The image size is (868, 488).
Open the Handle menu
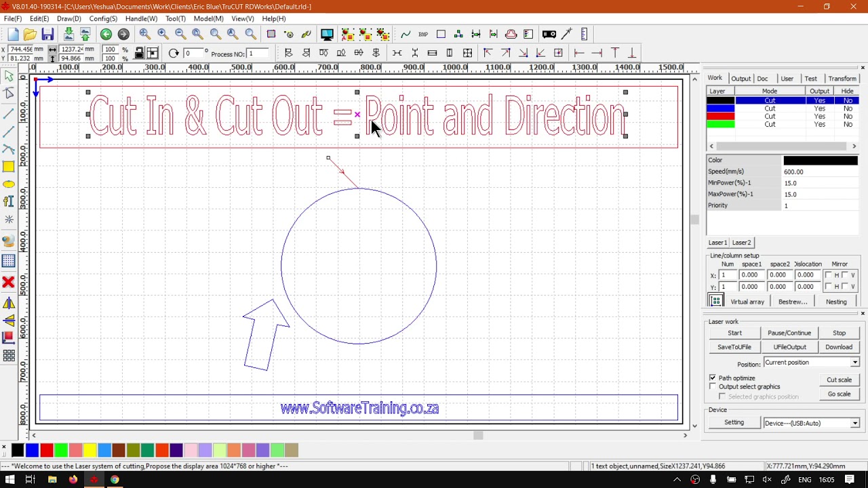click(x=141, y=19)
